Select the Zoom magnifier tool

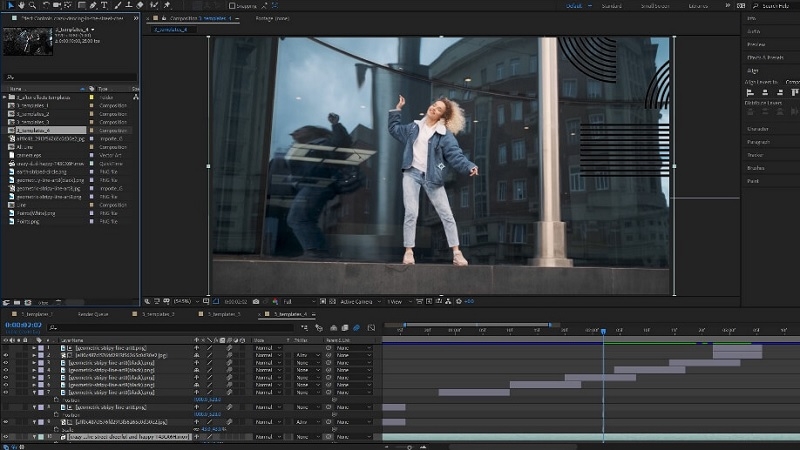click(32, 5)
